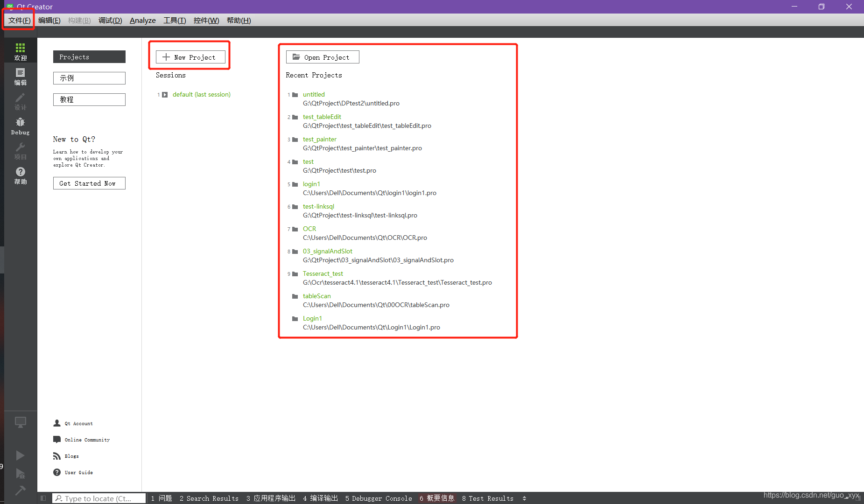The image size is (864, 504).
Task: Click folder icon beside Login1 project
Action: point(295,319)
